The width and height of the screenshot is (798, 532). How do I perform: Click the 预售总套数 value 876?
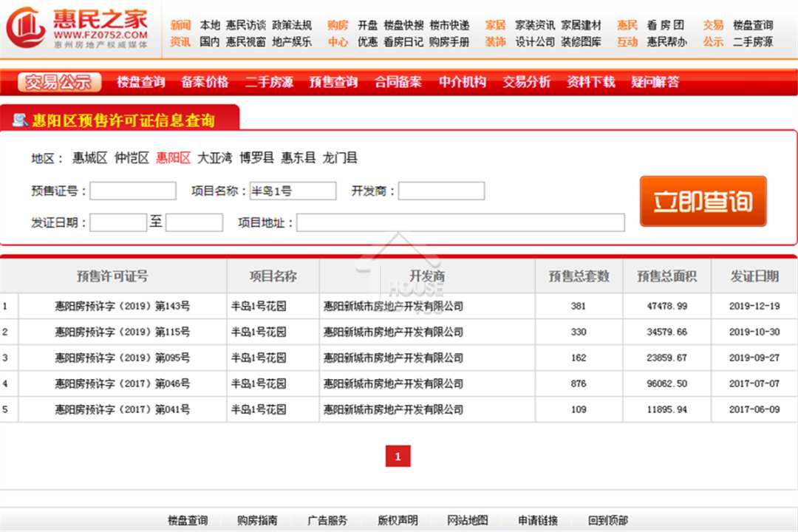coord(578,383)
